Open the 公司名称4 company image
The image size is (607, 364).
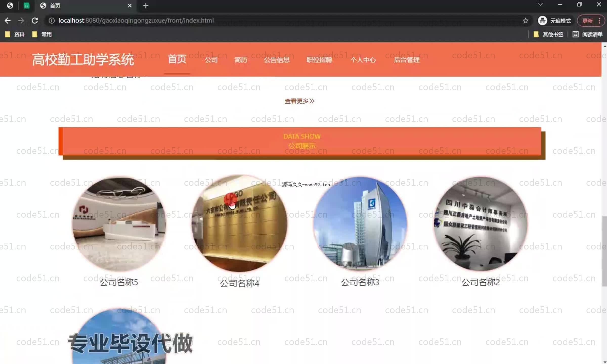point(239,223)
